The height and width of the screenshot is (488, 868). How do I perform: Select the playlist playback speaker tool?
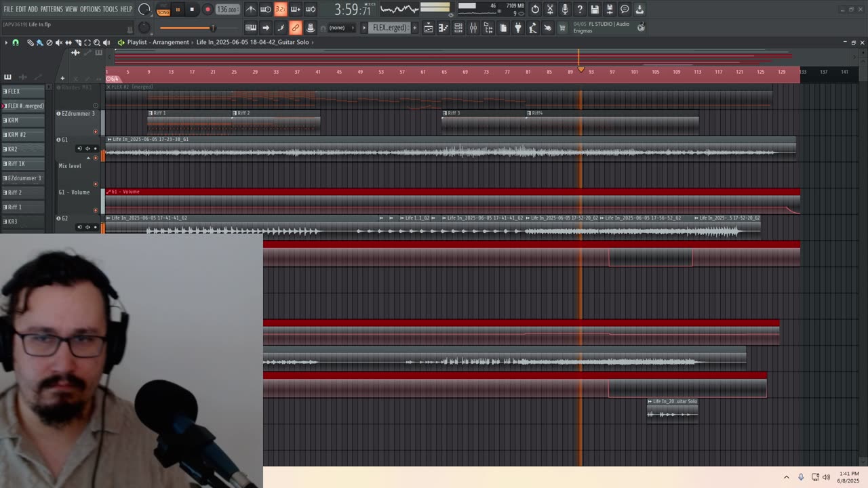pos(106,42)
